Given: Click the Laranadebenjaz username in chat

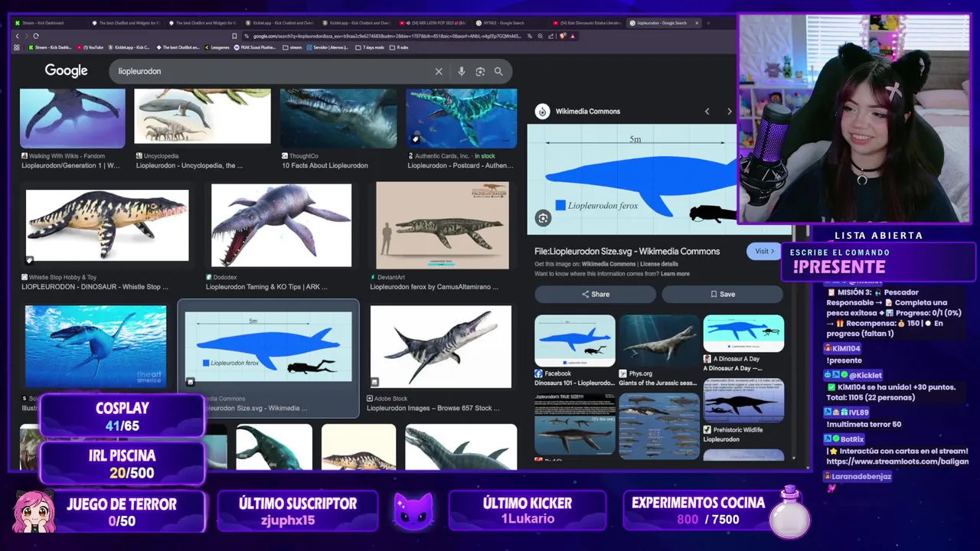Looking at the screenshot, I should coord(861,476).
